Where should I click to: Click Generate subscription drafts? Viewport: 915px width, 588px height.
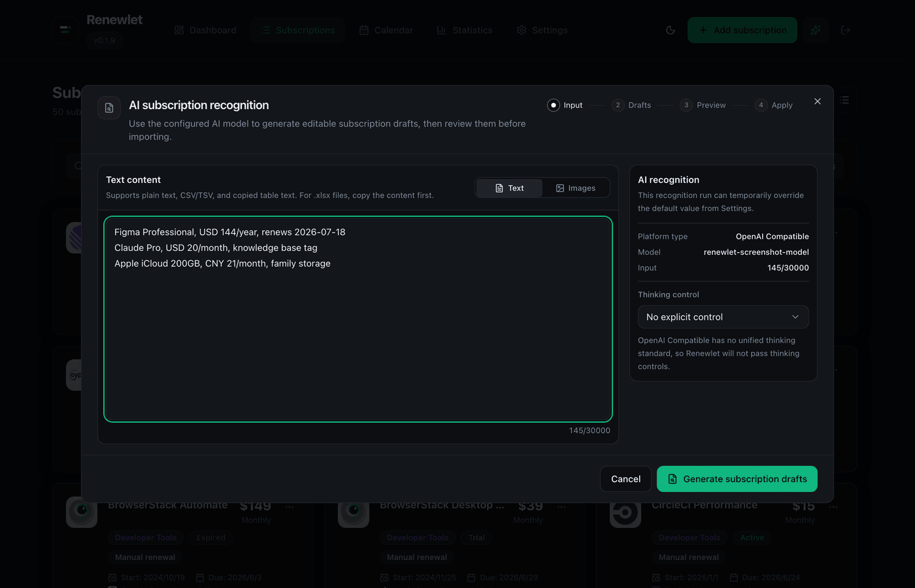(x=737, y=479)
